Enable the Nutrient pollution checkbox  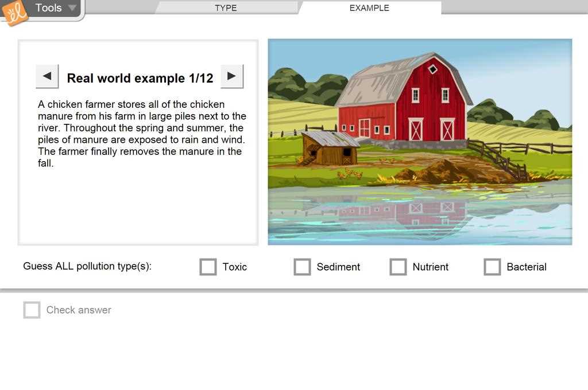point(399,267)
